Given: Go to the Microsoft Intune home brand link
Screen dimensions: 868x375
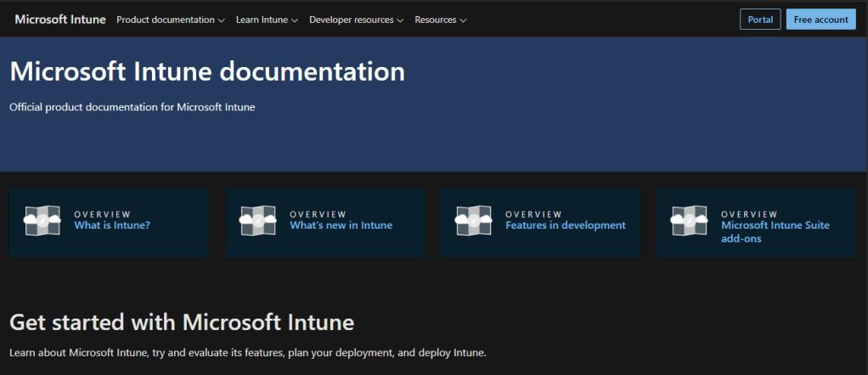Looking at the screenshot, I should tap(59, 20).
